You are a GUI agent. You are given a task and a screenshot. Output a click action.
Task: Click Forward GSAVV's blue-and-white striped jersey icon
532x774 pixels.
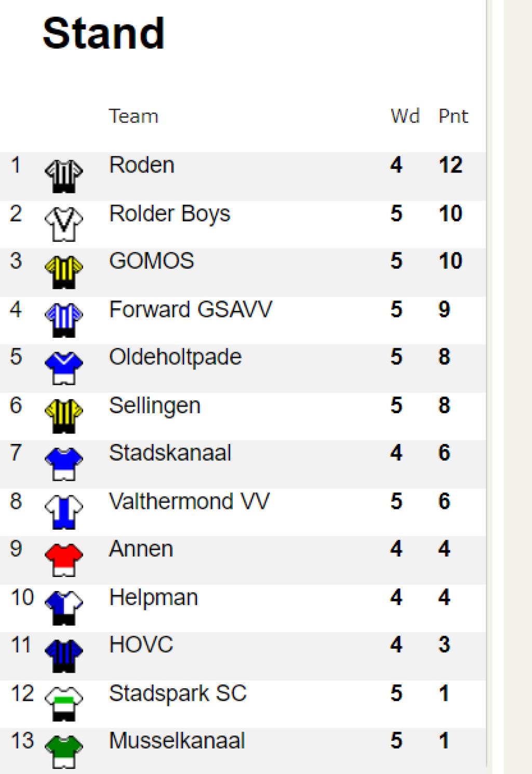pos(63,320)
